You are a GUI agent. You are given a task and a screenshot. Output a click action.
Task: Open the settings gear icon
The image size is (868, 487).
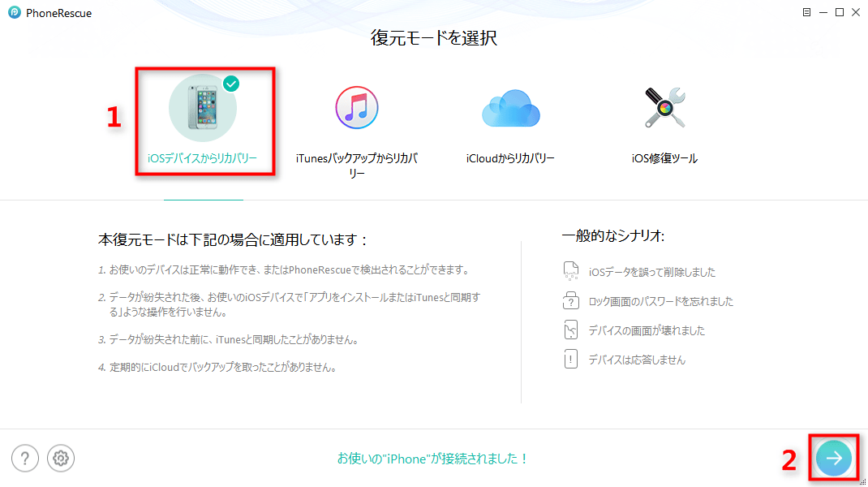pyautogui.click(x=60, y=458)
